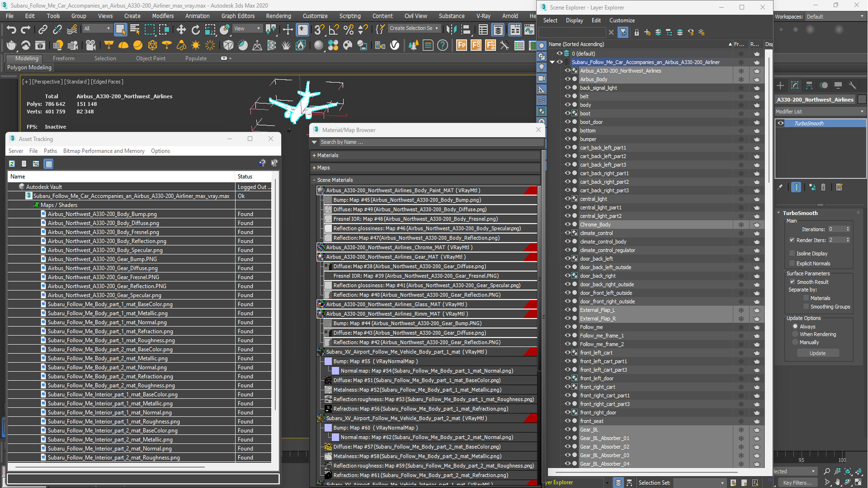The image size is (868, 488).
Task: Switch Asset Tracking to table view icon
Action: coord(49,164)
